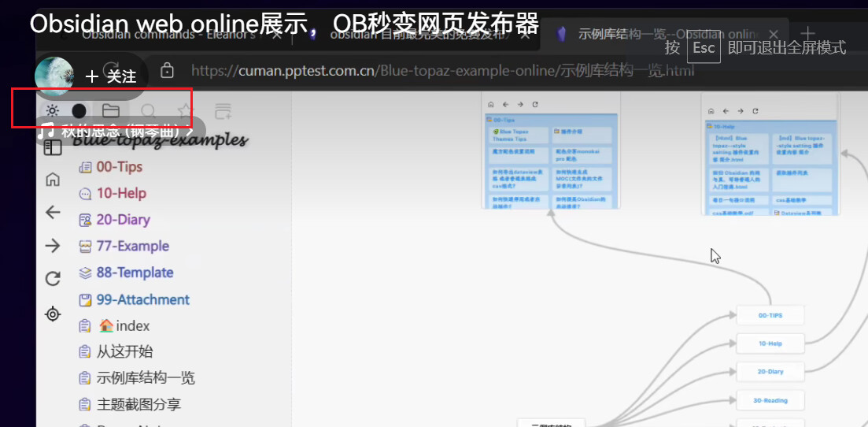Navigate back with the sidebar left arrow
Image resolution: width=868 pixels, height=427 pixels.
pos(53,212)
